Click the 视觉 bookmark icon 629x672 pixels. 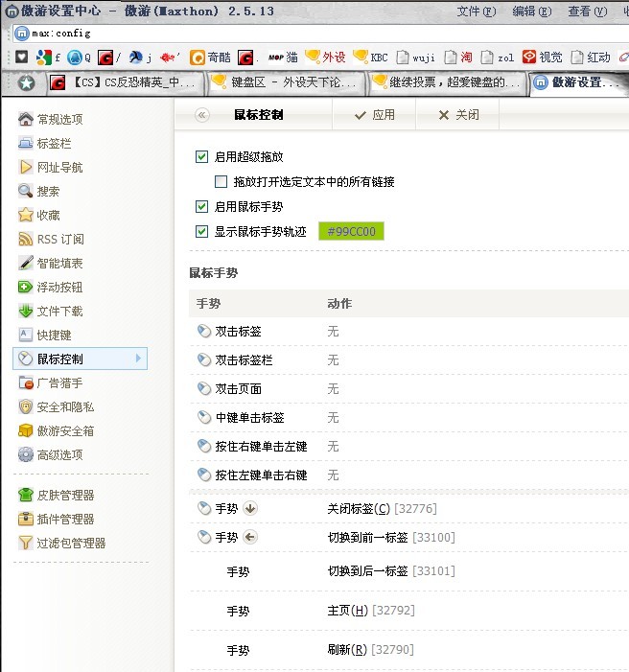[x=529, y=57]
